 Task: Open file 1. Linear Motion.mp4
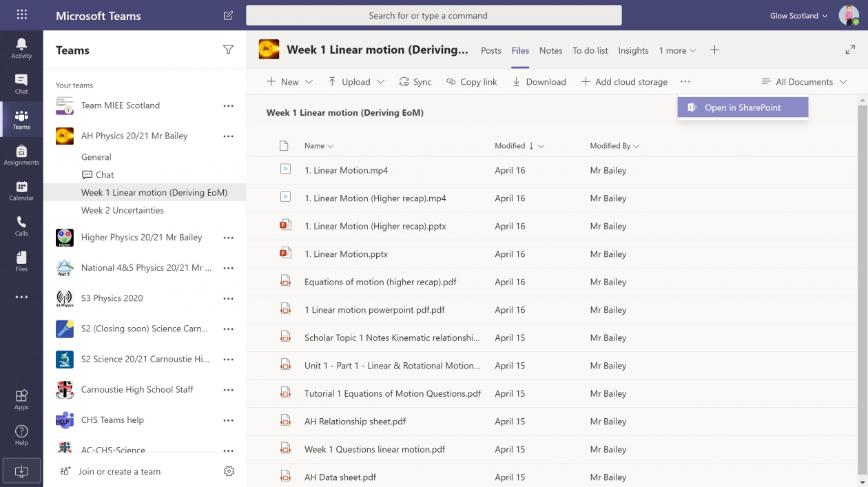pyautogui.click(x=347, y=170)
